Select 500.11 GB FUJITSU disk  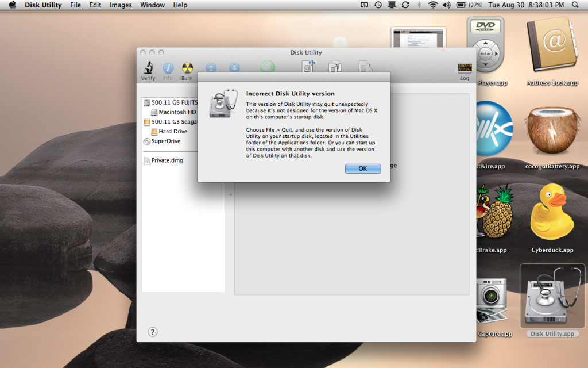click(x=171, y=102)
